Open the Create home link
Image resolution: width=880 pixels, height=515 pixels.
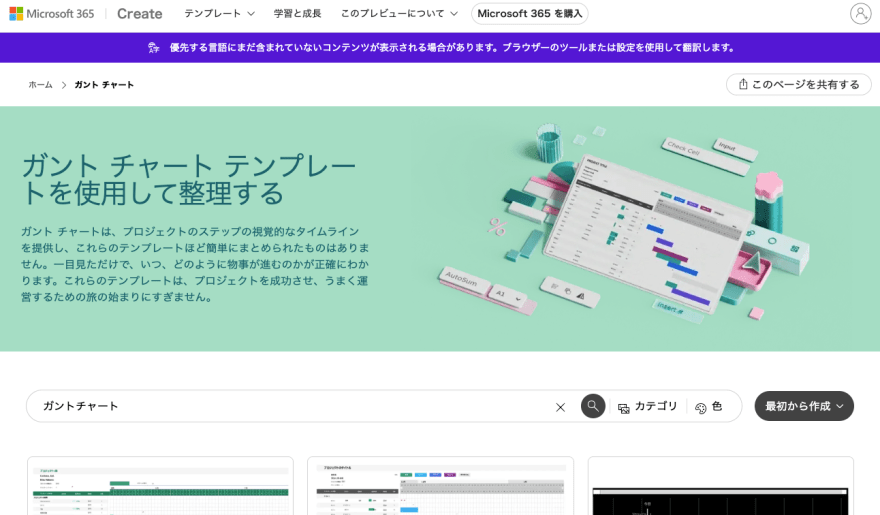click(x=139, y=13)
